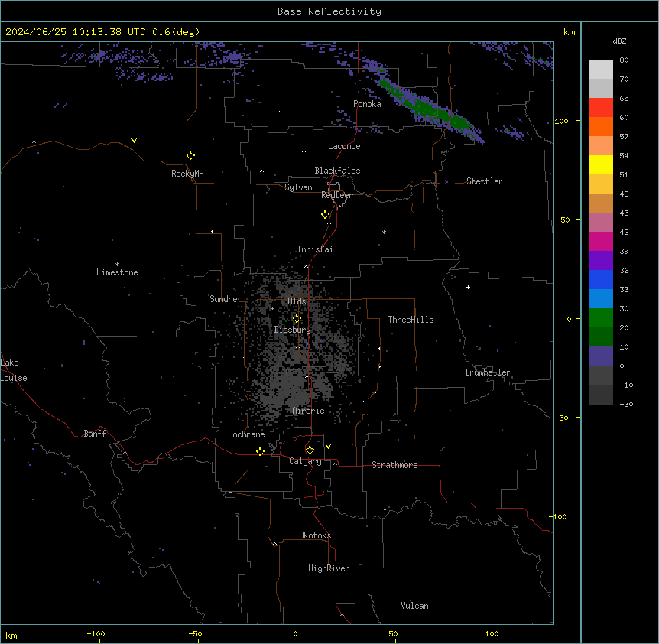This screenshot has width=659, height=644.
Task: Select the yellow V marker northwest of RockyMH
Action: click(134, 141)
